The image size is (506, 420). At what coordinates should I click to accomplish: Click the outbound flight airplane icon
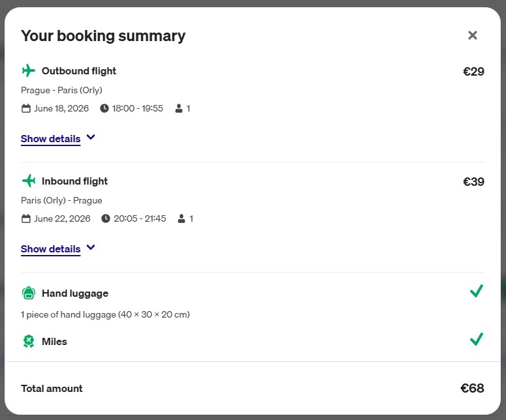(x=28, y=70)
